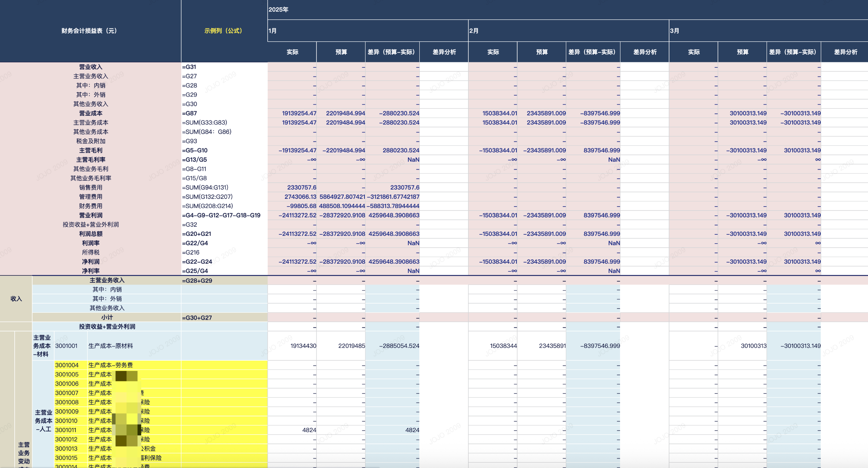Screen dimensions: 868x468
Task: Click the =G28+G29 formula cell
Action: click(197, 281)
